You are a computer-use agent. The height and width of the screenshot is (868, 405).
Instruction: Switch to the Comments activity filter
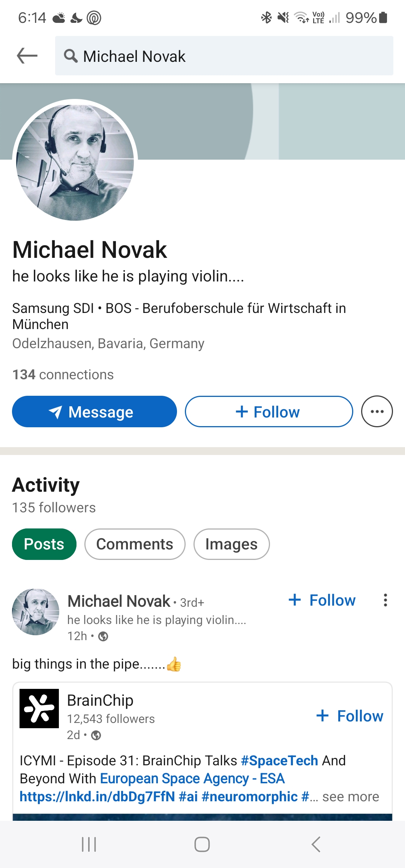[135, 544]
